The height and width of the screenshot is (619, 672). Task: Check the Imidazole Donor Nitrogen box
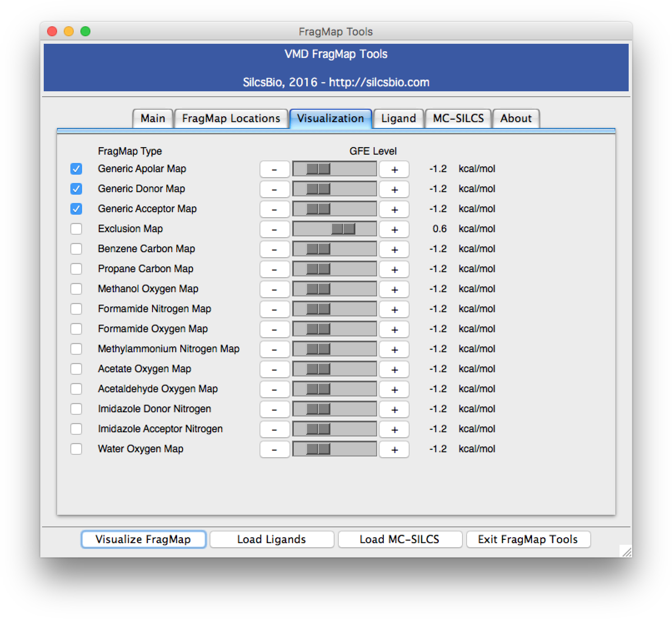pyautogui.click(x=76, y=409)
